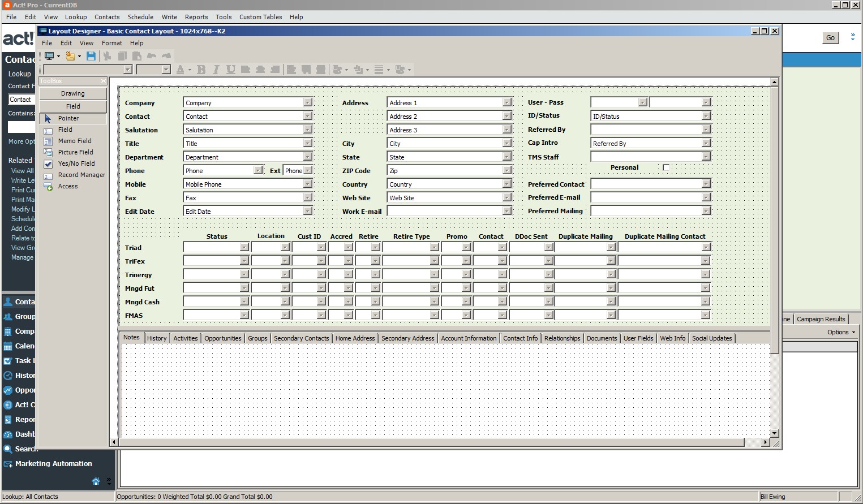Image resolution: width=863 pixels, height=504 pixels.
Task: Switch to the Opportunities tab
Action: pos(223,338)
